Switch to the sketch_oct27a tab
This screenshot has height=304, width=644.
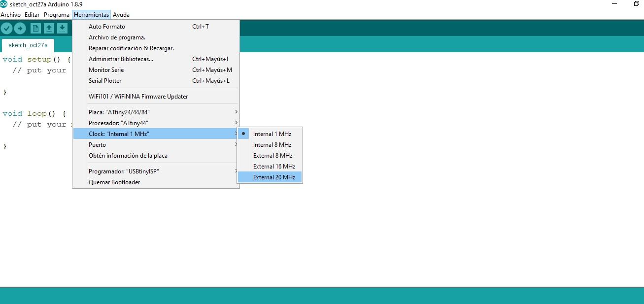[28, 45]
